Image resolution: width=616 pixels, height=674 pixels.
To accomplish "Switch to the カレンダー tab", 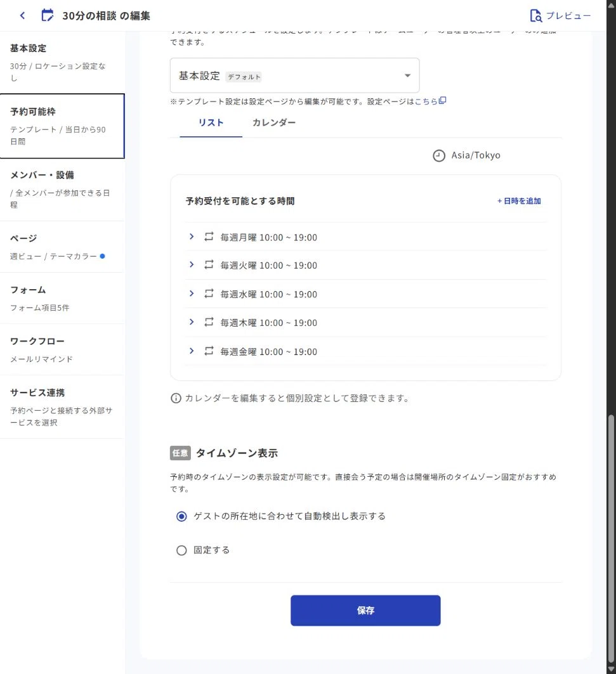I will [x=274, y=122].
